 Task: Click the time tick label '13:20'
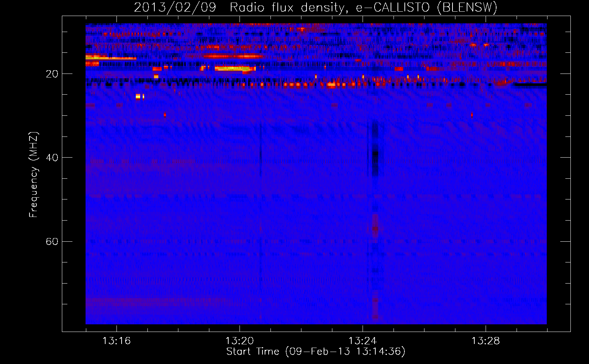pos(240,341)
